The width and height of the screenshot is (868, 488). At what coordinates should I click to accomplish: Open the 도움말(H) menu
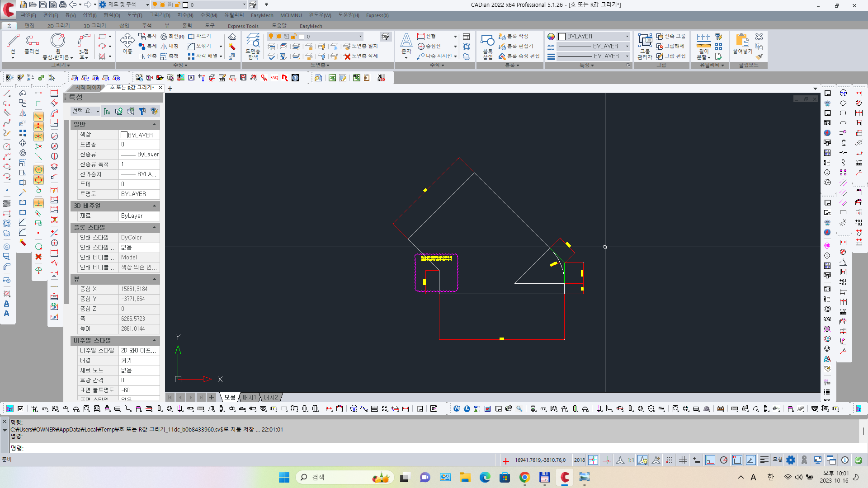coord(349,15)
